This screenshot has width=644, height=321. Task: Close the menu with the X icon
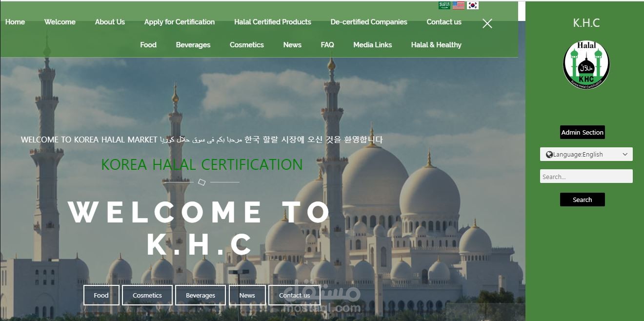pyautogui.click(x=487, y=23)
